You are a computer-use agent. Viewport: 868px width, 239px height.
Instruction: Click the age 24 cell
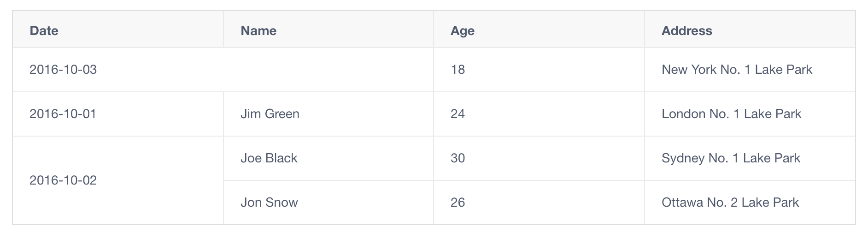539,114
